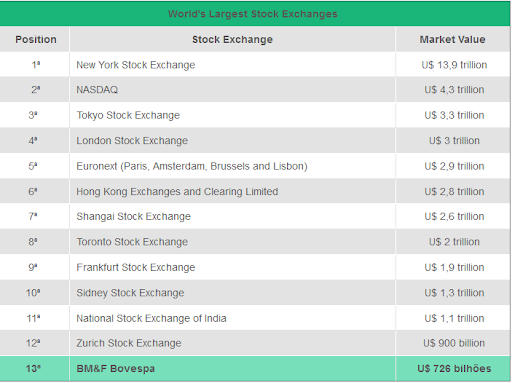This screenshot has height=383, width=512.
Task: Click the NASDAQ entry
Action: (x=97, y=90)
